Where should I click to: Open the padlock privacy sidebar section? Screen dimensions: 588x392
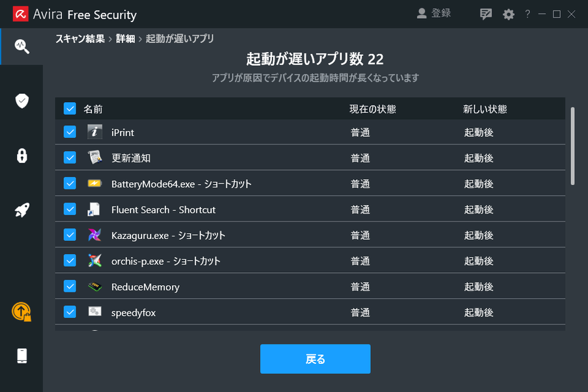[22, 156]
